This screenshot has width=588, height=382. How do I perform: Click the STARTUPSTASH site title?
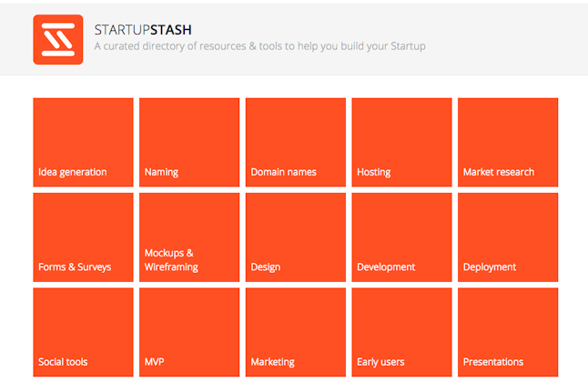click(x=143, y=30)
